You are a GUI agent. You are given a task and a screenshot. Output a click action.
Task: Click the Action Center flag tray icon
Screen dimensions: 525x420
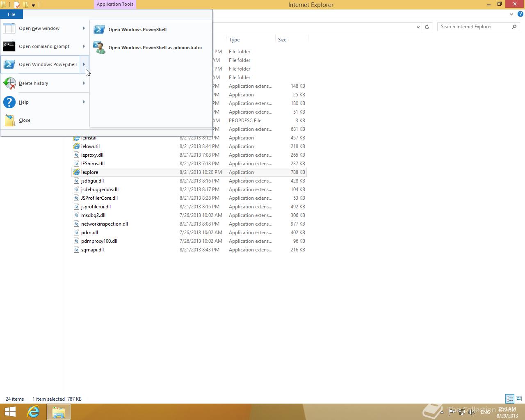tap(452, 412)
